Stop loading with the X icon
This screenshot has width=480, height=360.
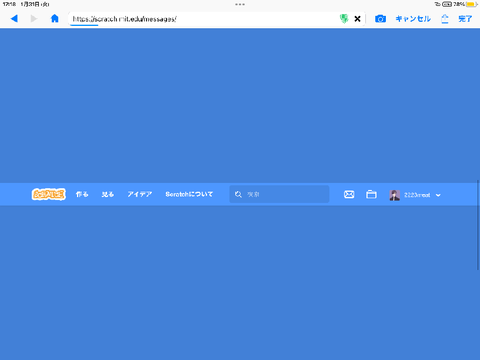pos(357,19)
